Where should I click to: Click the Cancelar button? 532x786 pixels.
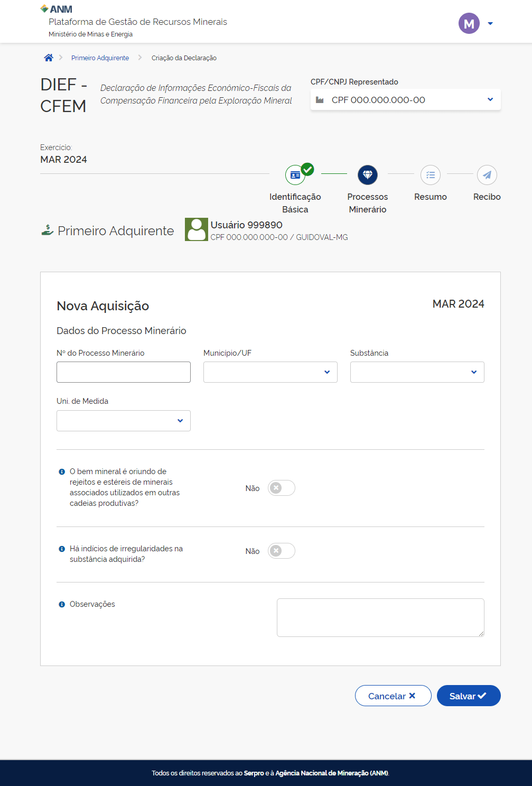coord(393,696)
